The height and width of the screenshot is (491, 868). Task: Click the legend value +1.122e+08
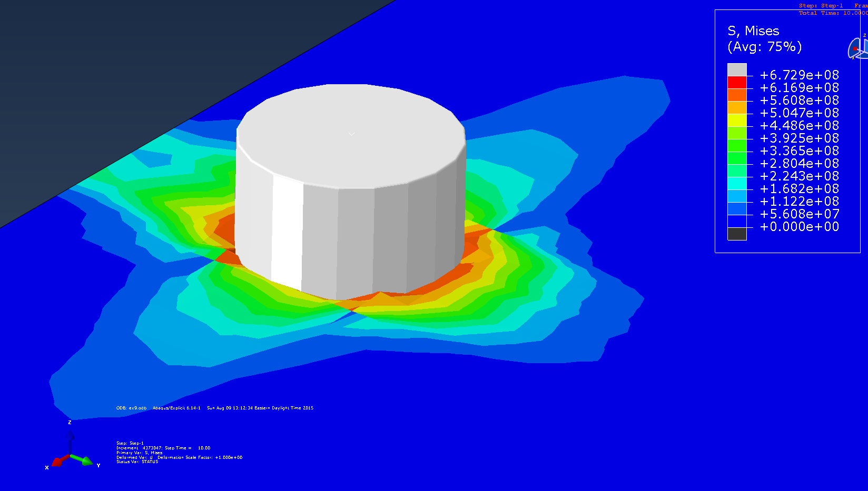pos(800,202)
